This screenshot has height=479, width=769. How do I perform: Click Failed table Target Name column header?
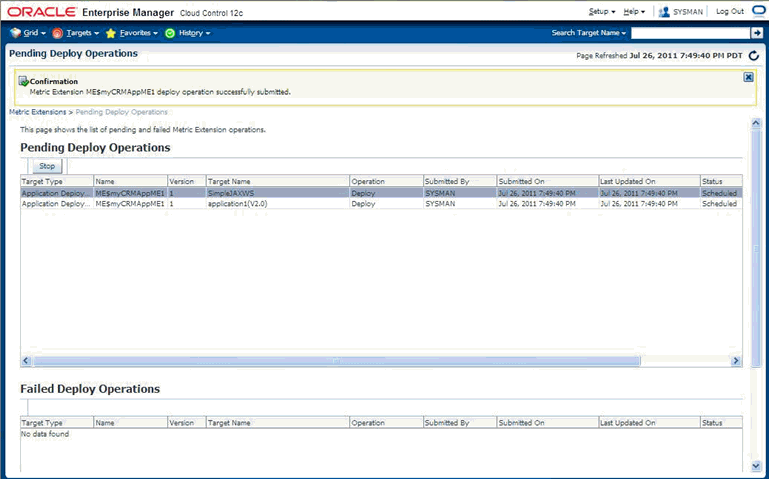[278, 423]
